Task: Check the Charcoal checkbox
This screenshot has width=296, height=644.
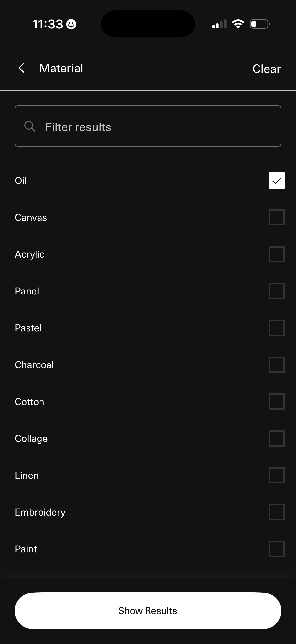Action: 277,365
